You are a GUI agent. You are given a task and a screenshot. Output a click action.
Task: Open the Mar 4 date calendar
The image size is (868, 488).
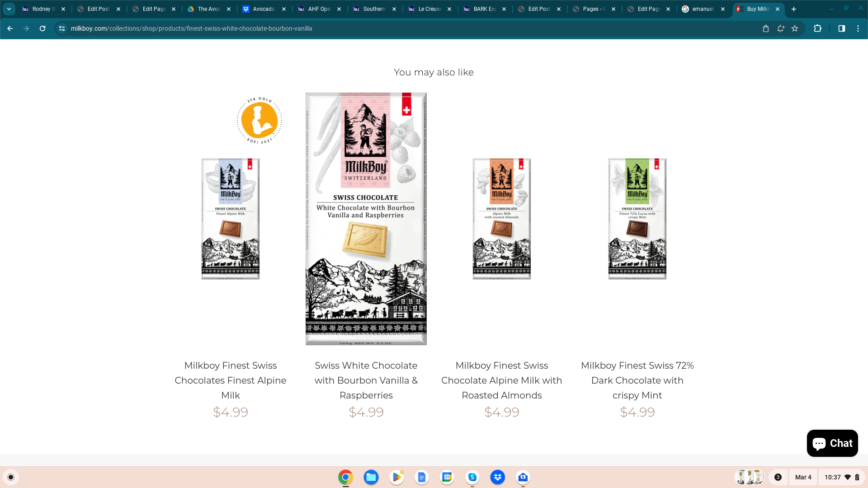click(803, 477)
